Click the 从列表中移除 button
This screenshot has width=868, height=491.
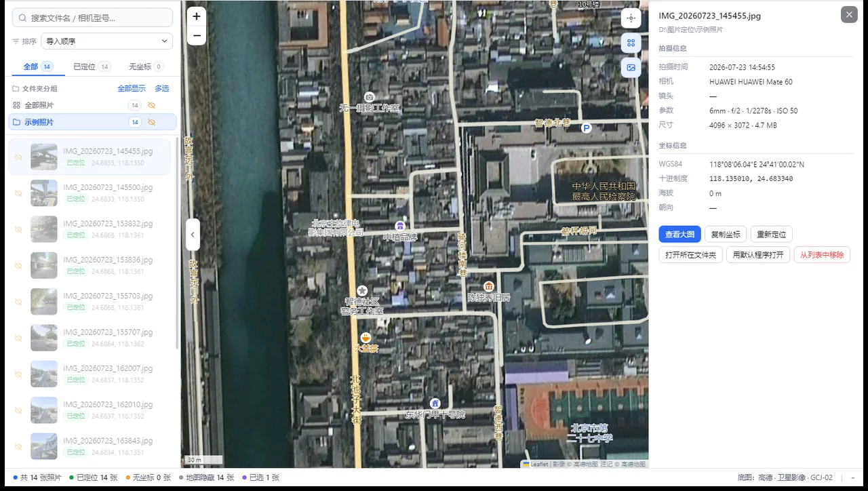click(822, 255)
